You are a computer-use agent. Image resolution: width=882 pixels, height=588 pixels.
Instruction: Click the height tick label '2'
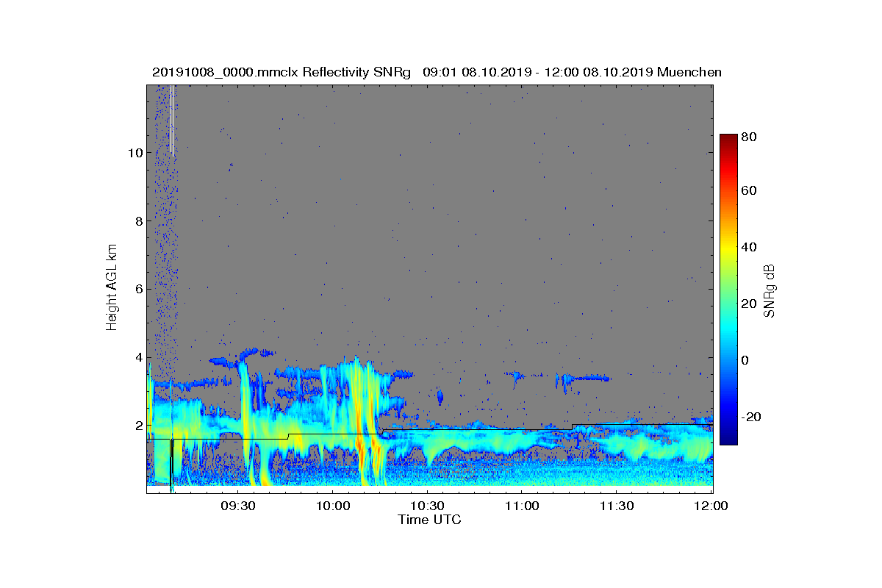pyautogui.click(x=137, y=425)
